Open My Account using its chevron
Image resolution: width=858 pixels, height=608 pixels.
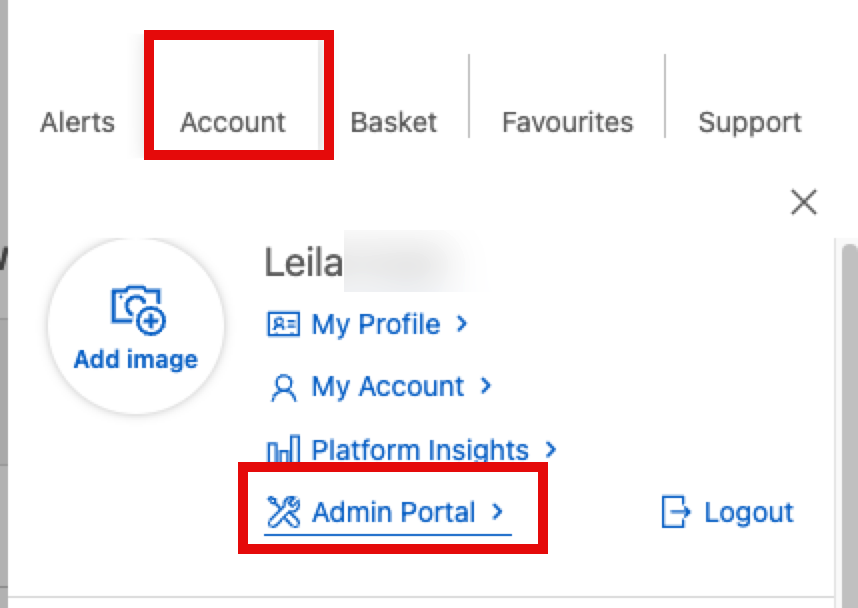click(x=486, y=387)
